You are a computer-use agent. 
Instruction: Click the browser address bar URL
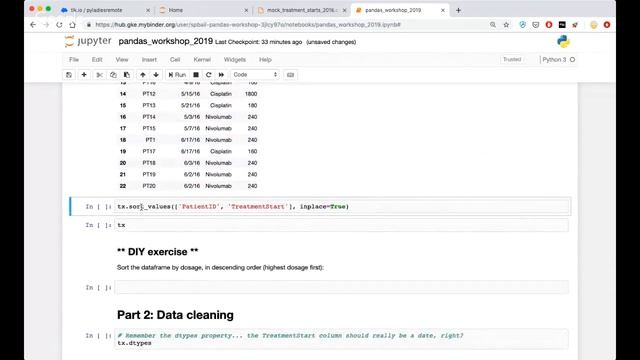[x=248, y=25]
